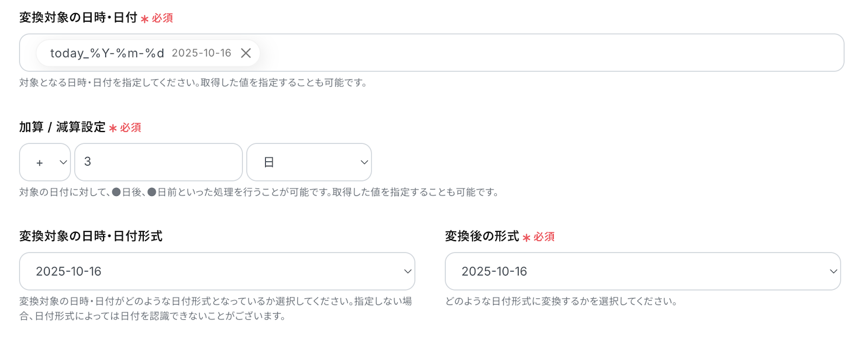The width and height of the screenshot is (868, 353).
Task: Click the red asterisk beside 変換対象の日時・日付
Action: click(x=145, y=19)
